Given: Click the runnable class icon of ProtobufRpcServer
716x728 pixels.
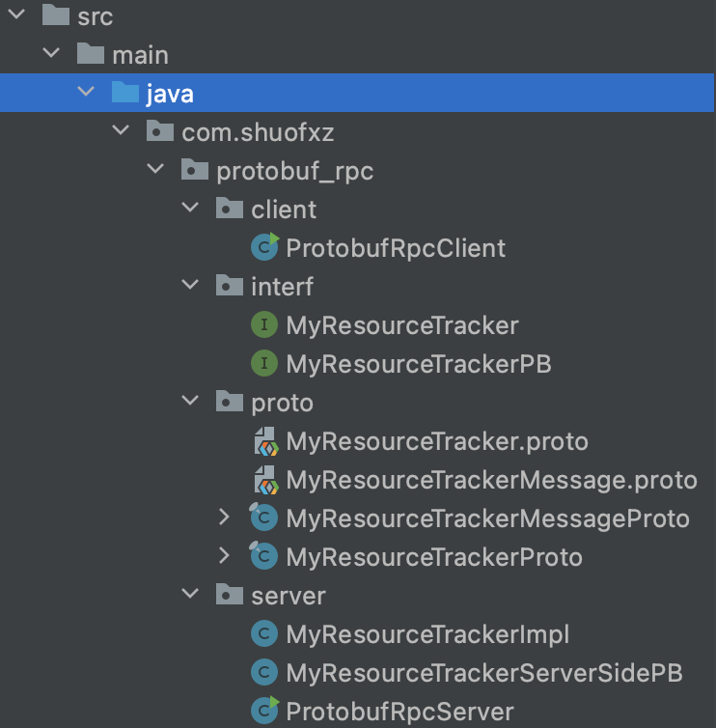Looking at the screenshot, I should click(x=265, y=710).
